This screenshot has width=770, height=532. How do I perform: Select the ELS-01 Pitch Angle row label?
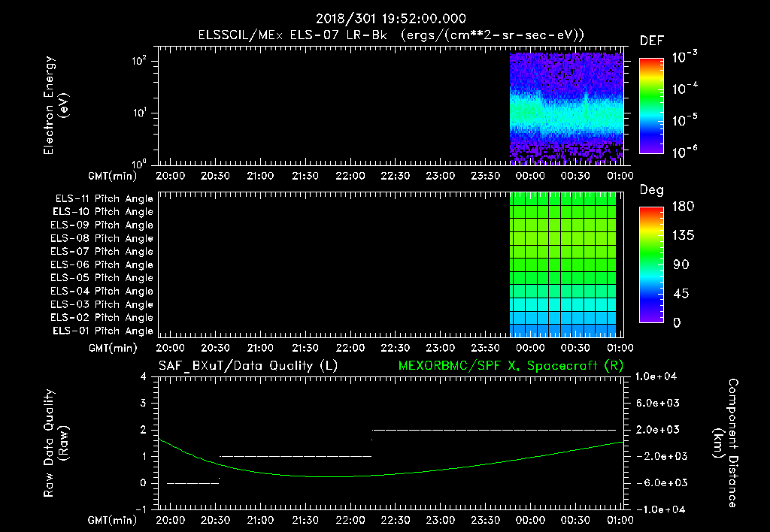click(103, 331)
